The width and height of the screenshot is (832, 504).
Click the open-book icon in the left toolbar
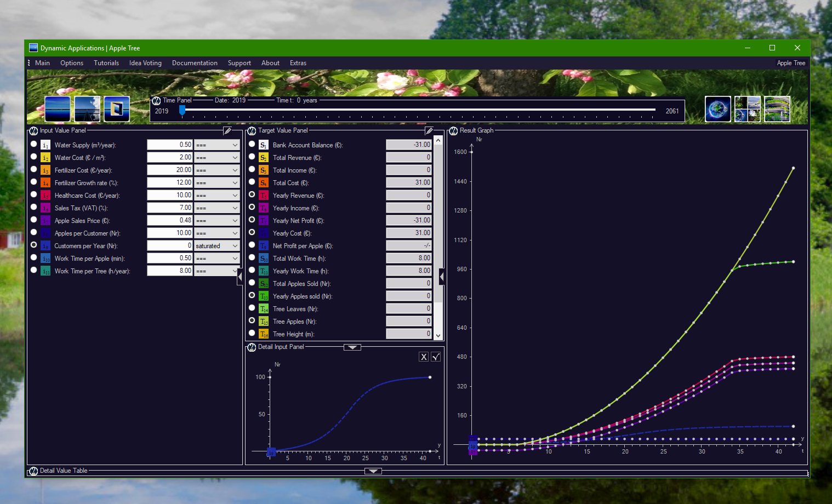tap(116, 108)
